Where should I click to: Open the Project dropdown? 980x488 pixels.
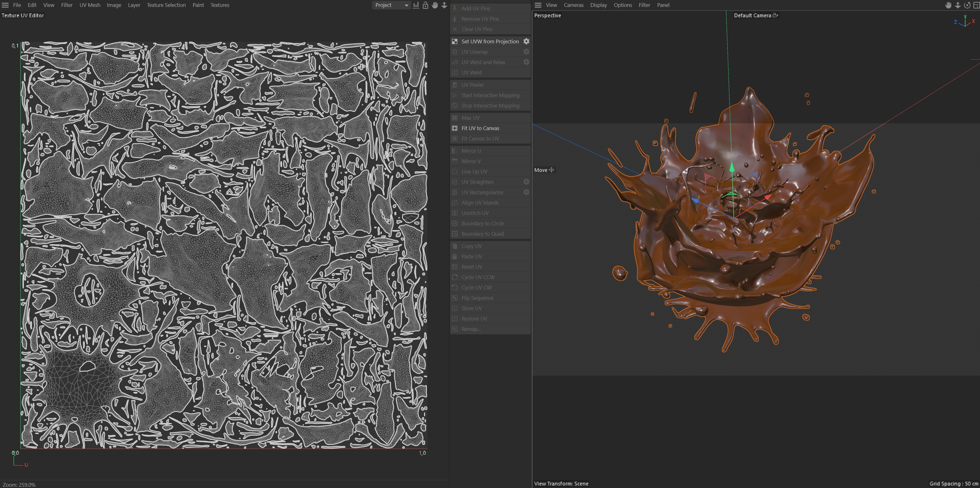pyautogui.click(x=391, y=5)
